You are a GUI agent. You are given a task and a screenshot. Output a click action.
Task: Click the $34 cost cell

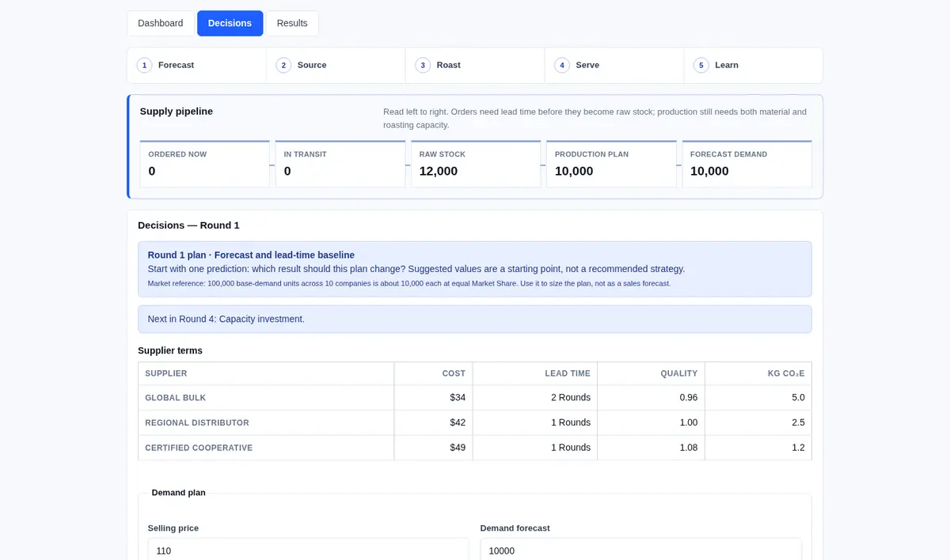click(x=433, y=398)
